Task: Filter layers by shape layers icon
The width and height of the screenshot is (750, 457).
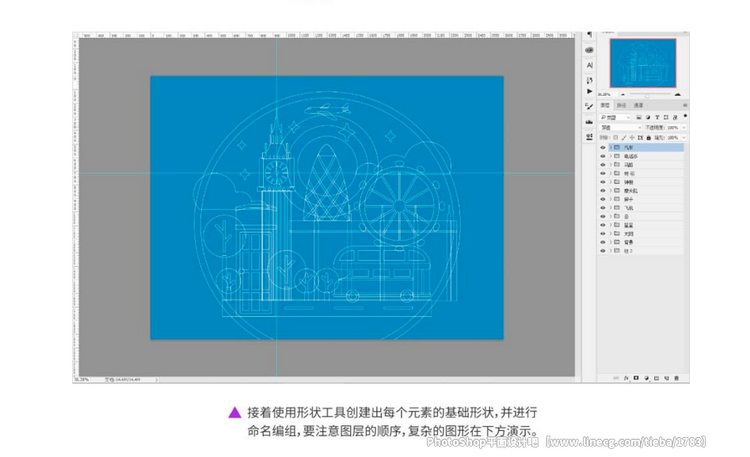Action: (x=666, y=117)
